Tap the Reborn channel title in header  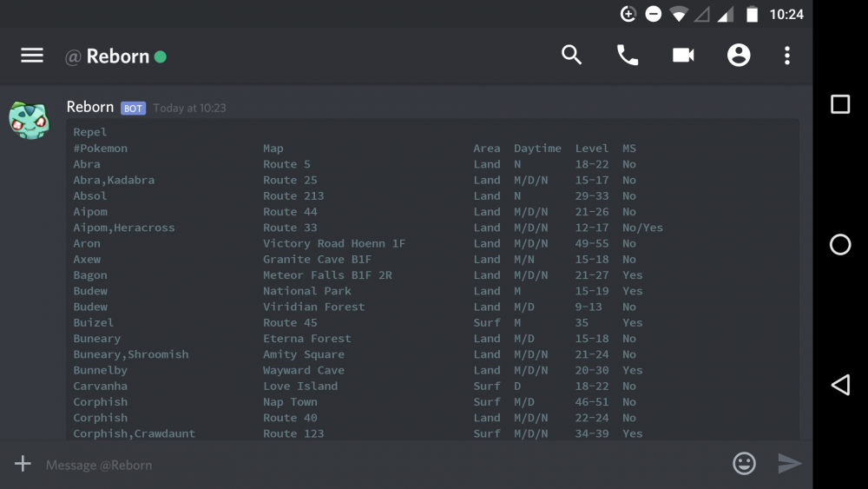[x=117, y=56]
